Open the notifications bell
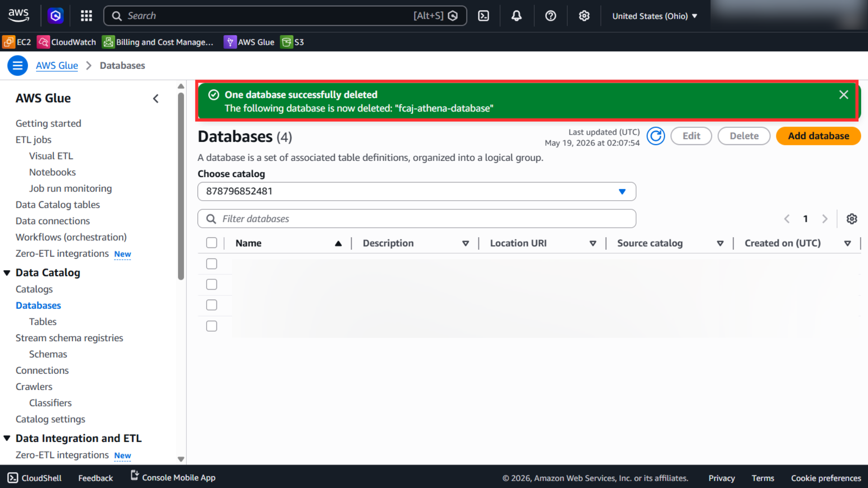The image size is (868, 488). [x=516, y=16]
